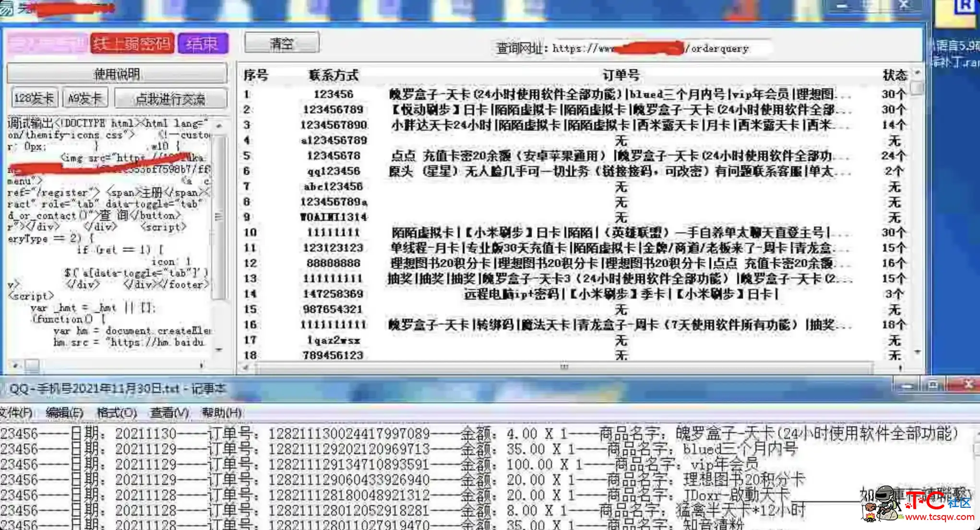Select contact 789456123 in row 18
The height and width of the screenshot is (530, 980).
(334, 355)
